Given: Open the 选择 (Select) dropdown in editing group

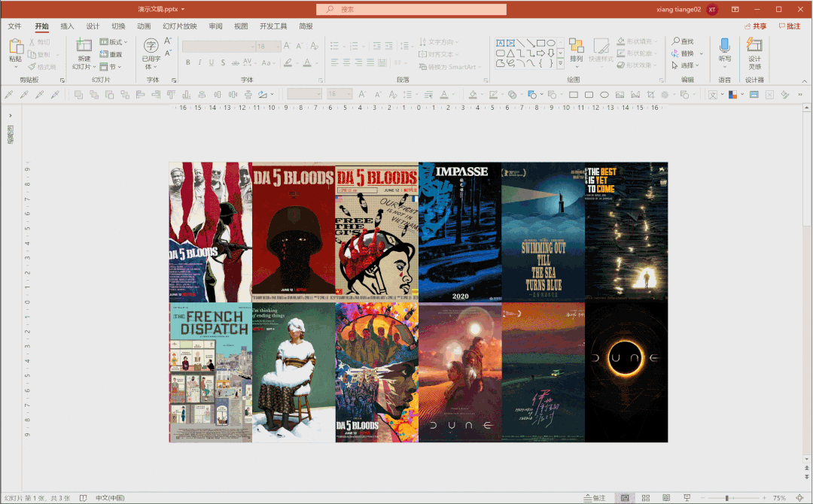Looking at the screenshot, I should [692, 65].
